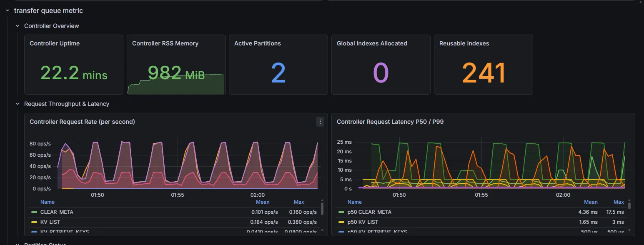This screenshot has width=644, height=245.
Task: Click the yellow KV_LIST color swatch
Action: (x=34, y=222)
